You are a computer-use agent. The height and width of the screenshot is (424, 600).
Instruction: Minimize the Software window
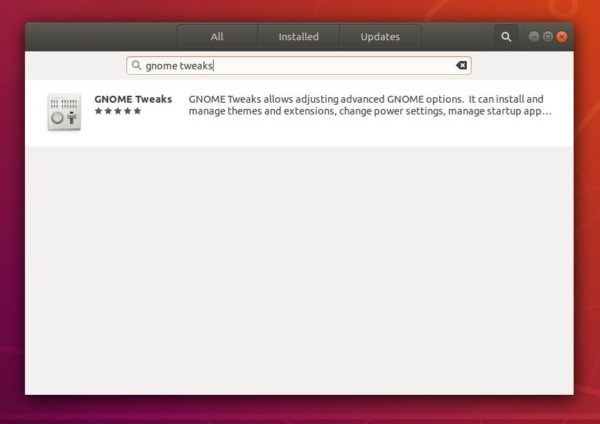tap(534, 37)
